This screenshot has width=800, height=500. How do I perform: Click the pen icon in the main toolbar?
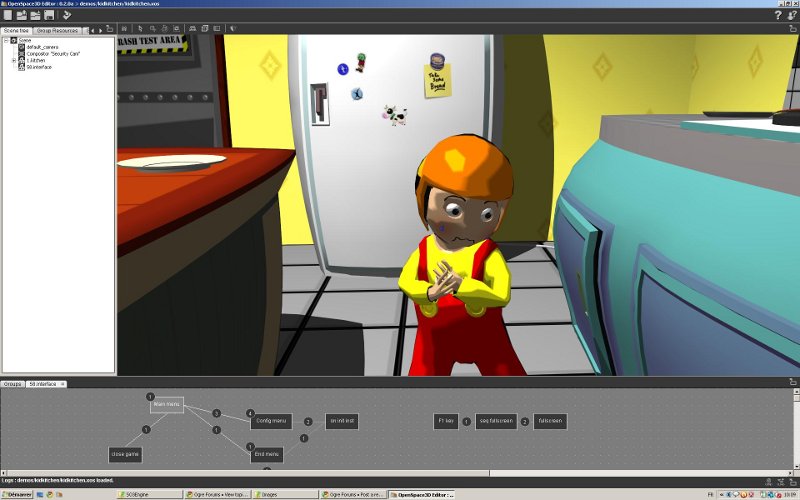67,15
